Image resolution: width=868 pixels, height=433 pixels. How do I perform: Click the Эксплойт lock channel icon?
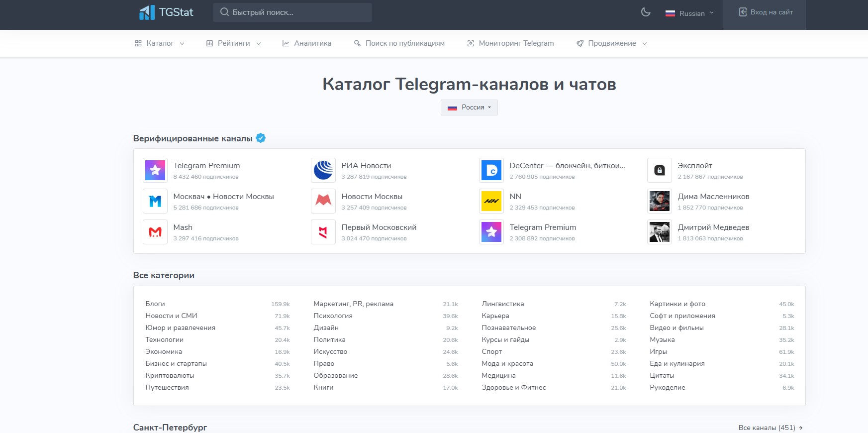point(660,170)
